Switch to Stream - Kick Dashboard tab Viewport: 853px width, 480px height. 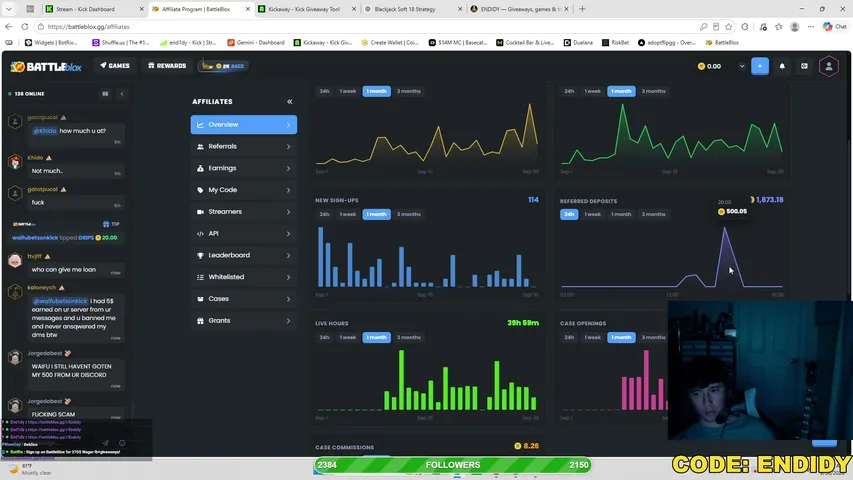[x=94, y=9]
